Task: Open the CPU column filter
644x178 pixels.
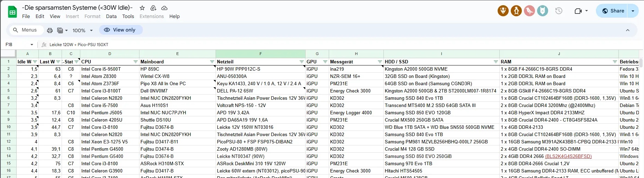Action: click(x=136, y=62)
